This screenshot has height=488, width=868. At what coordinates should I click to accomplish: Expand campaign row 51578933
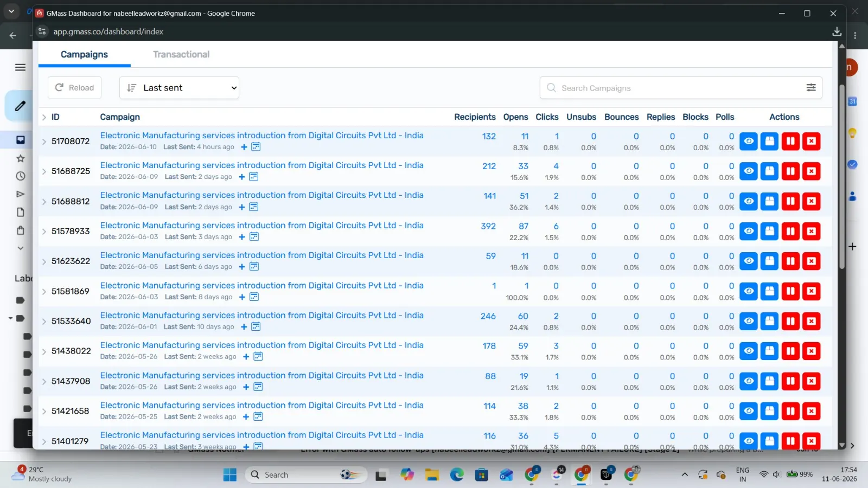(x=44, y=232)
